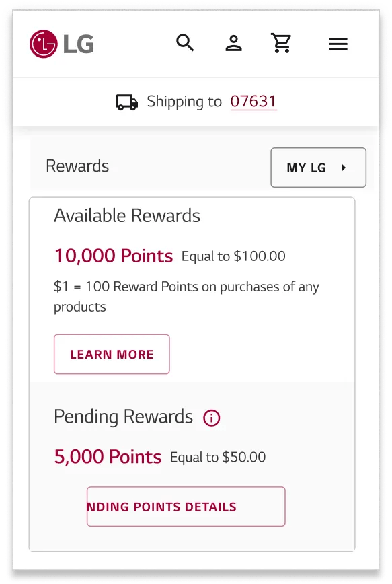The height and width of the screenshot is (584, 392).
Task: Select the Rewards header item
Action: pos(77,166)
